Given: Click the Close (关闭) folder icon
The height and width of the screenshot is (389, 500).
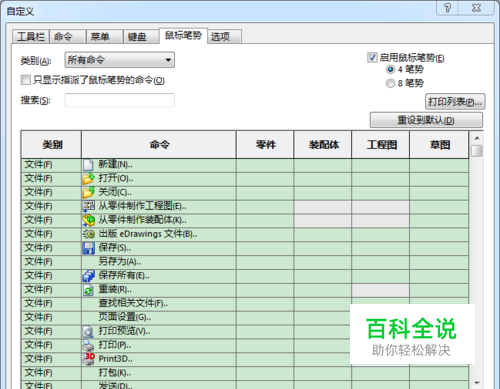Looking at the screenshot, I should 88,192.
